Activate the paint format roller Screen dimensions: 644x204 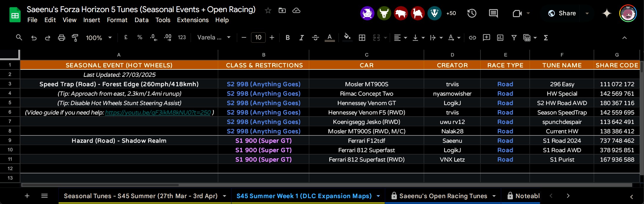click(75, 38)
